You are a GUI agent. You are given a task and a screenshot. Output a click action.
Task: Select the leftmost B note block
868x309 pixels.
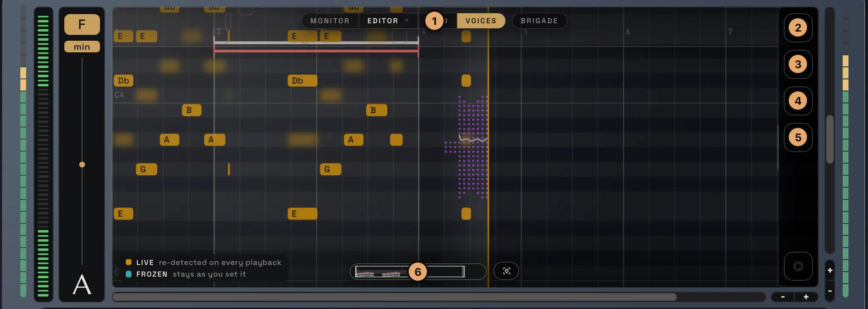(192, 110)
